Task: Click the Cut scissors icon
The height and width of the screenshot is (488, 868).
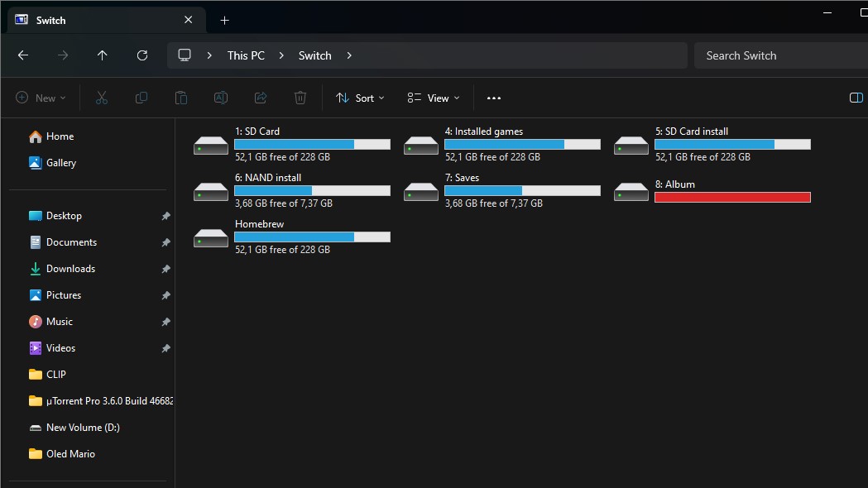Action: (x=101, y=98)
